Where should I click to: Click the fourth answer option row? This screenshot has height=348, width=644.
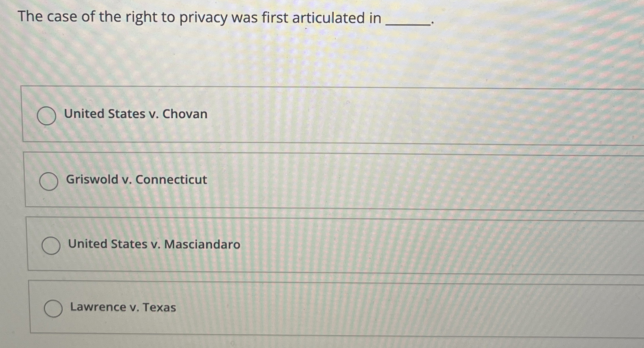tap(312, 307)
